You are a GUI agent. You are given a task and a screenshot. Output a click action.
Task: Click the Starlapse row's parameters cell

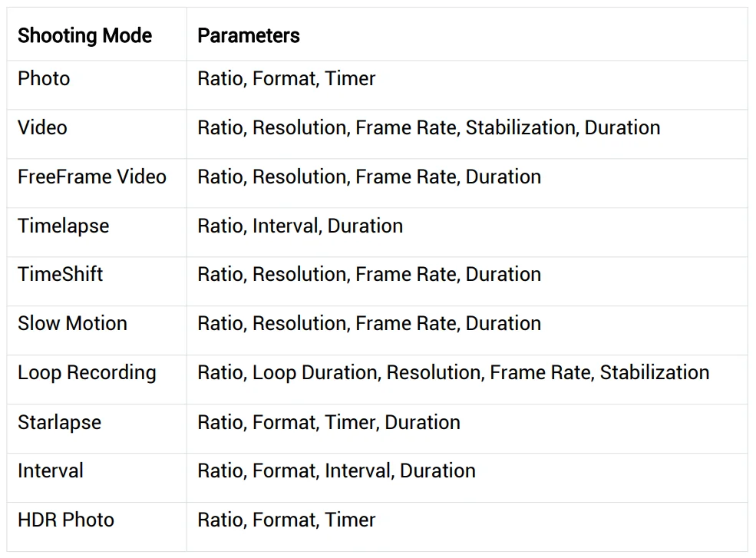click(x=328, y=422)
